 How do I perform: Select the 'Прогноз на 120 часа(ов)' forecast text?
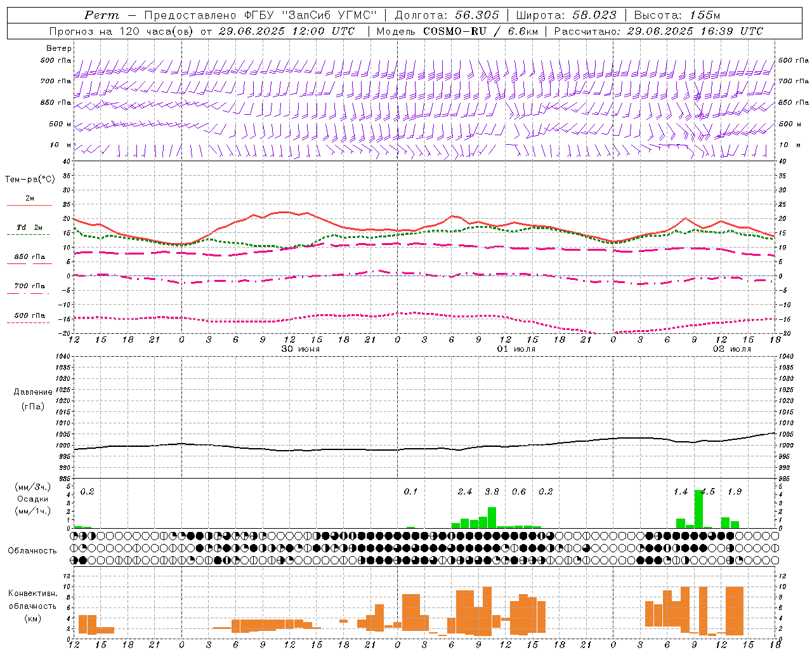pyautogui.click(x=122, y=31)
